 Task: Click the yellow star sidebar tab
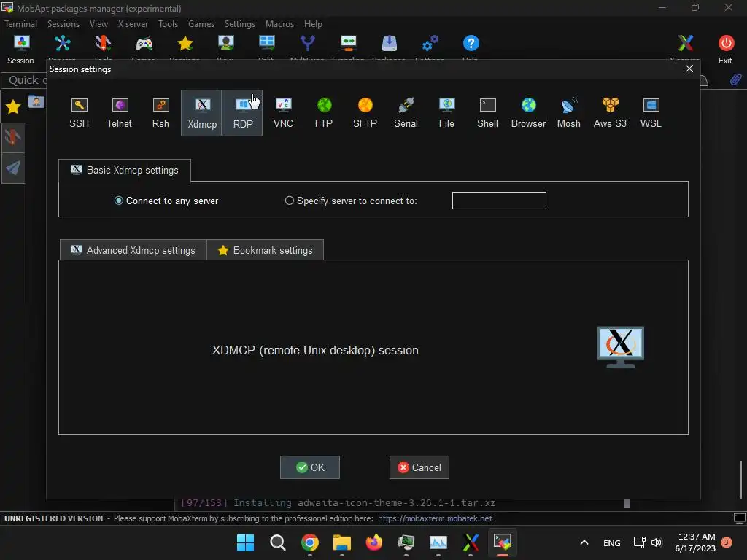[13, 107]
